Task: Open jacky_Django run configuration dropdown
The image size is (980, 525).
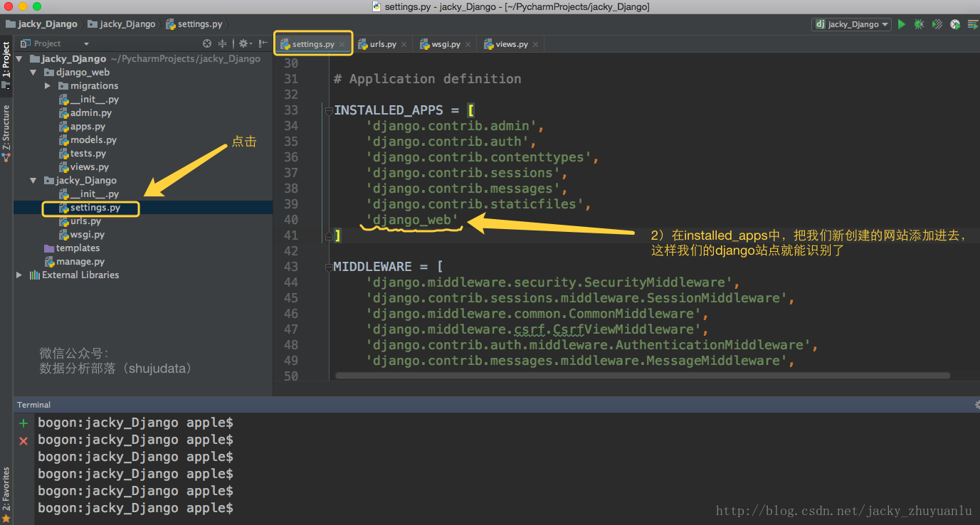Action: (x=852, y=24)
